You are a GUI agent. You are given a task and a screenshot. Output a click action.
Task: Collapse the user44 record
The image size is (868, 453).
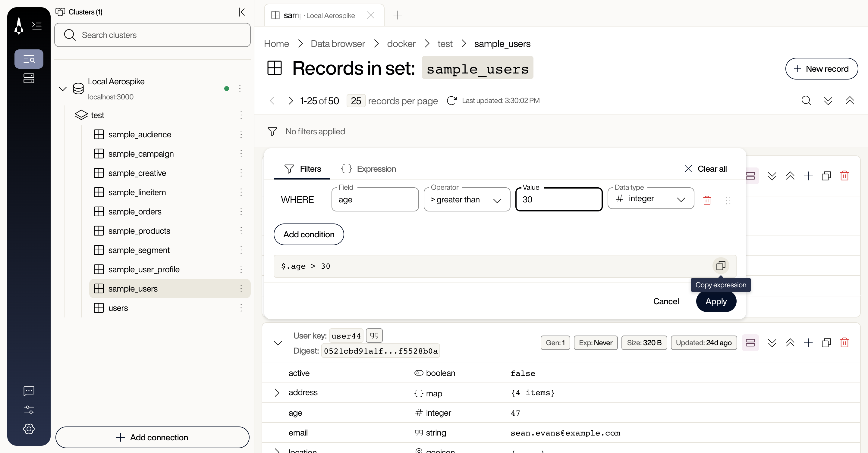click(278, 343)
